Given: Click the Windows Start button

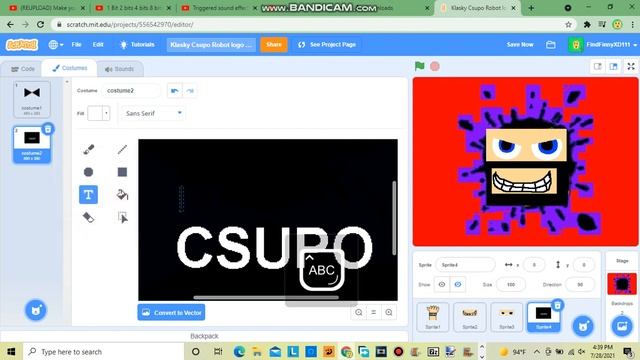Looking at the screenshot, I should click(11, 351).
